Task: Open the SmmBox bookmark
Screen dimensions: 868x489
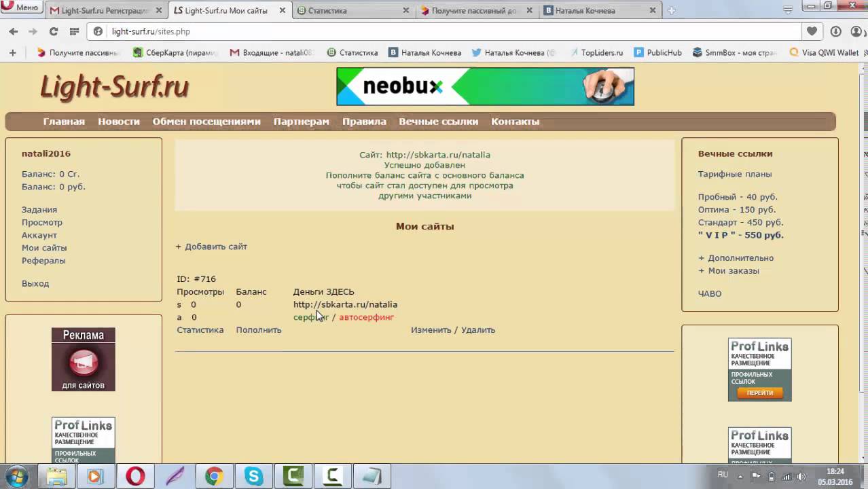Action: point(734,52)
